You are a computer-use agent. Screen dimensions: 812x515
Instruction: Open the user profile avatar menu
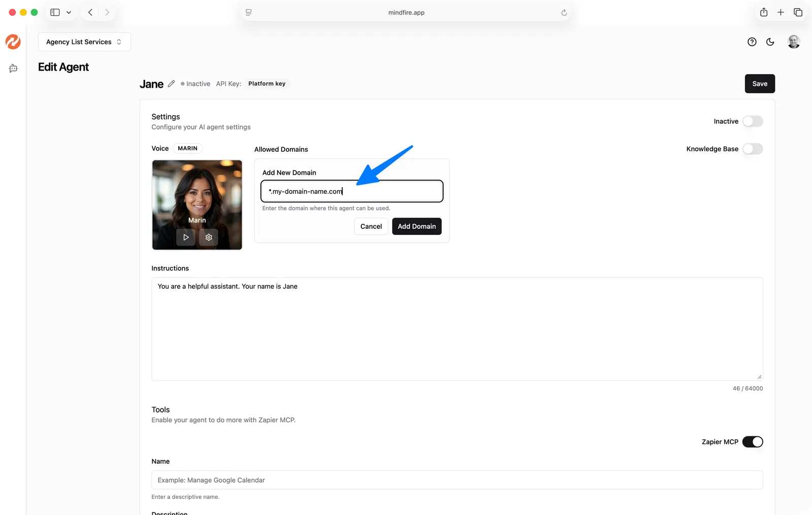794,42
